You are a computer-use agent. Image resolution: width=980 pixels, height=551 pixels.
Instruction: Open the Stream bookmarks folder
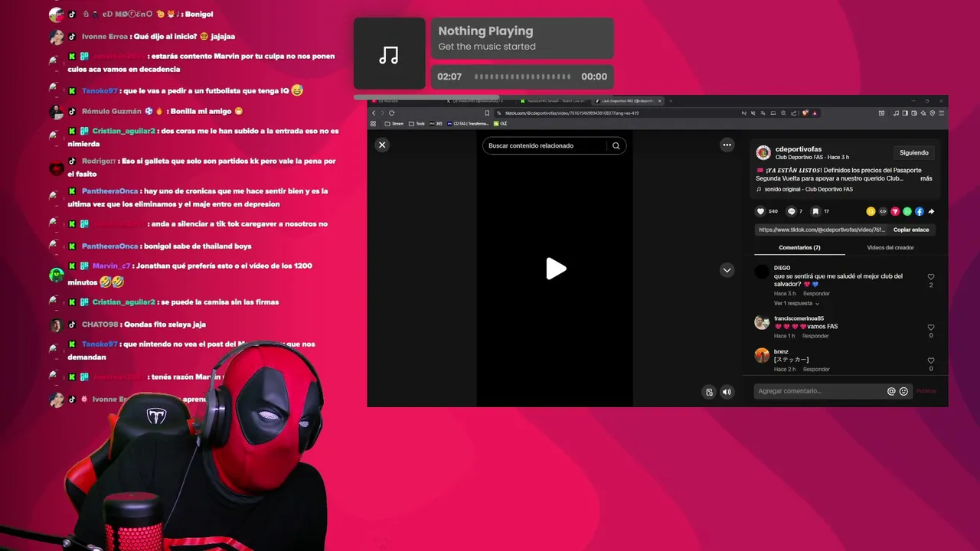click(x=394, y=123)
